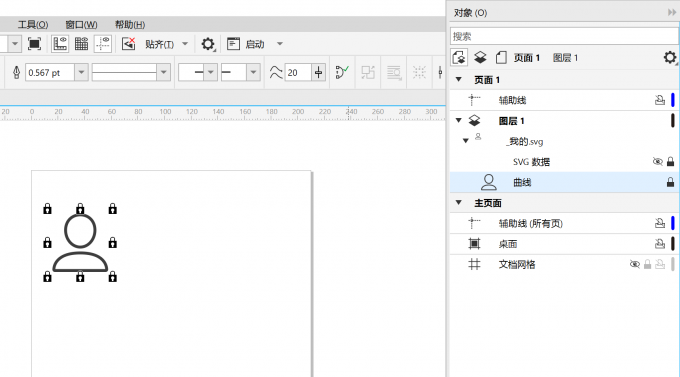Open the outline width dropdown arrow

tap(81, 72)
